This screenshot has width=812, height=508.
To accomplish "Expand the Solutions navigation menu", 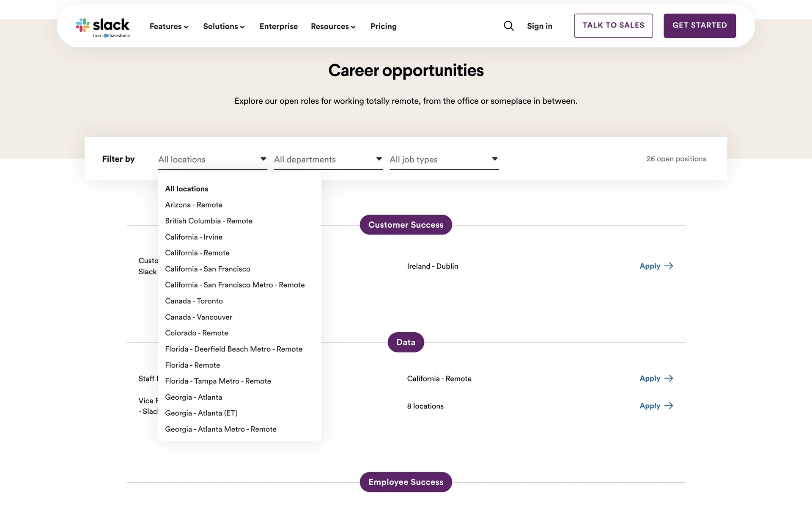I will click(x=224, y=26).
